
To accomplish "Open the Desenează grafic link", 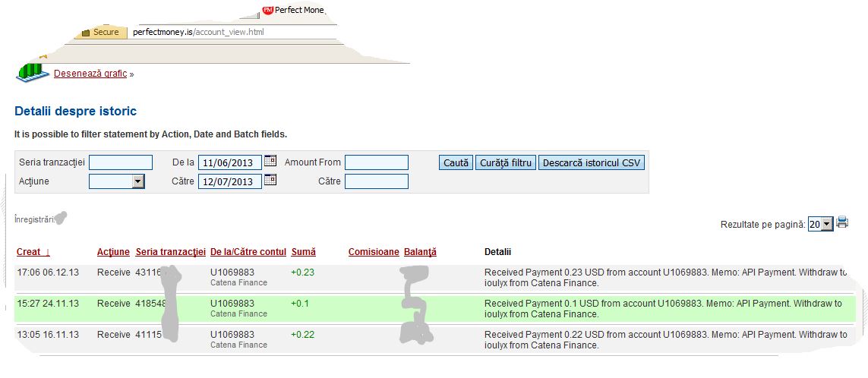I will tap(90, 74).
